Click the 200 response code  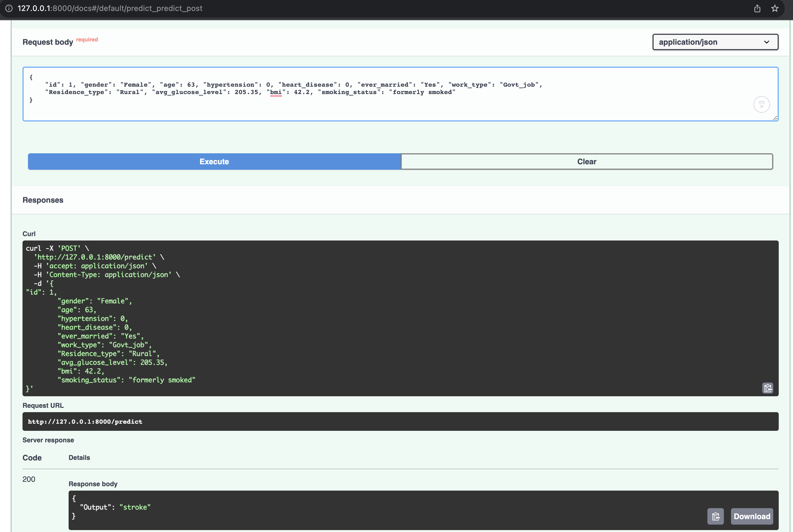coord(29,479)
